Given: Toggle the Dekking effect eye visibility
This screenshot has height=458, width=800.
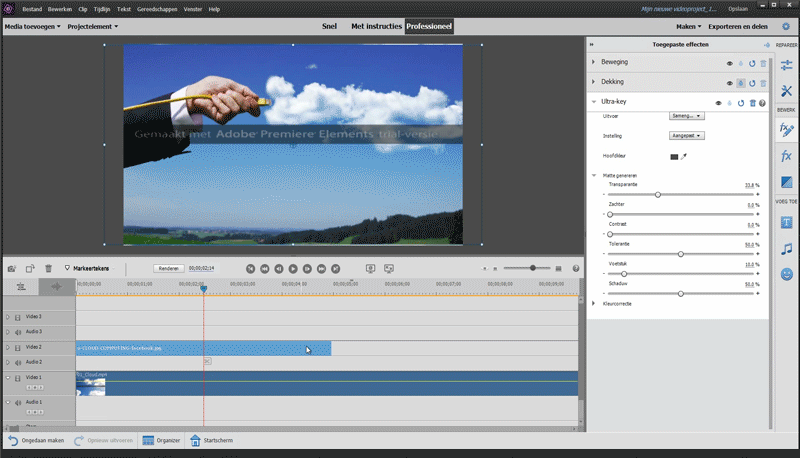Looking at the screenshot, I should tap(729, 82).
